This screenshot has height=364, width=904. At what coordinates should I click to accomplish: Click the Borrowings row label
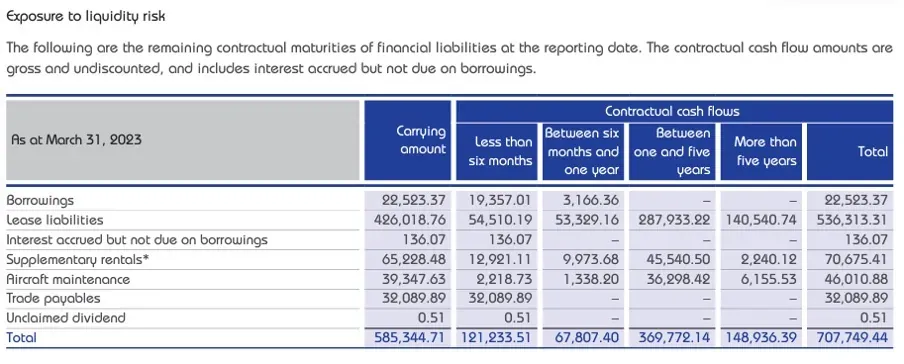click(40, 201)
